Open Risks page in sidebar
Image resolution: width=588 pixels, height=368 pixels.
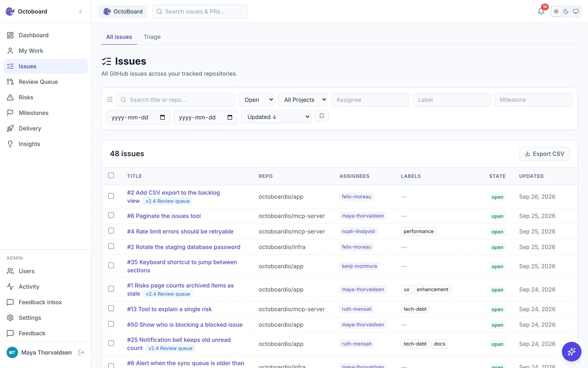pos(46,97)
